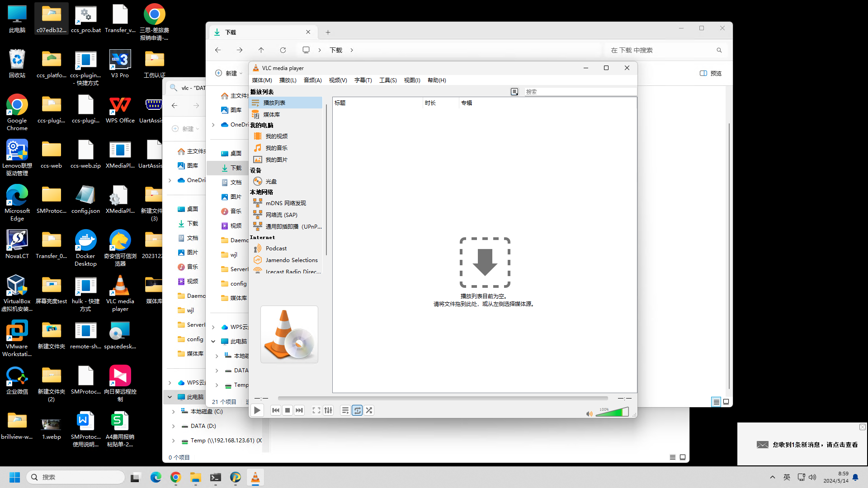Expand DATA (D:) in back Explorer window
The width and height of the screenshot is (868, 488).
[x=173, y=426]
